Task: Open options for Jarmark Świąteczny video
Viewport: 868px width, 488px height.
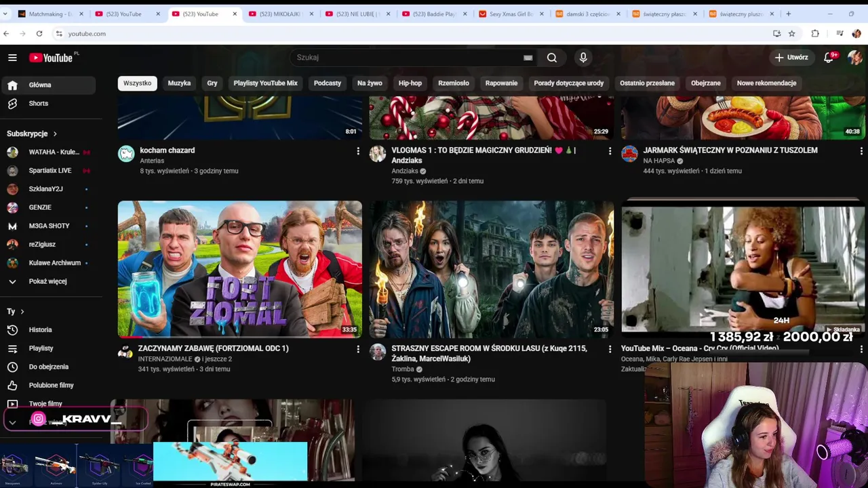Action: (861, 151)
